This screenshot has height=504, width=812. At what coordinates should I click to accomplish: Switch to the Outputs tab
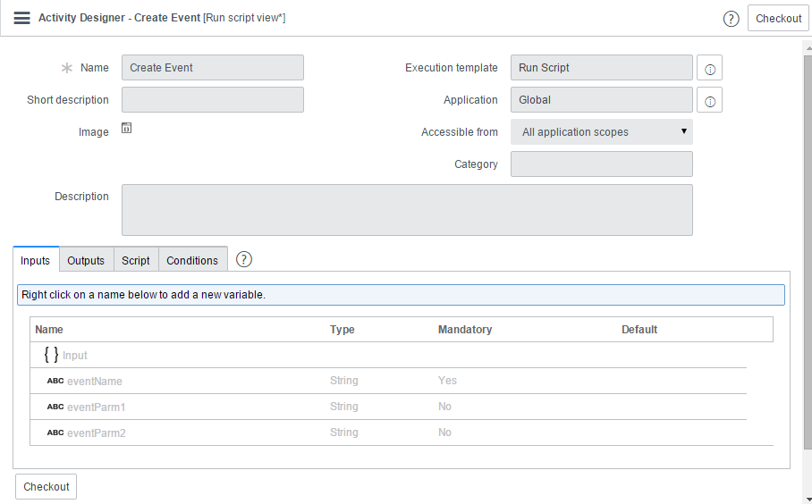(86, 260)
